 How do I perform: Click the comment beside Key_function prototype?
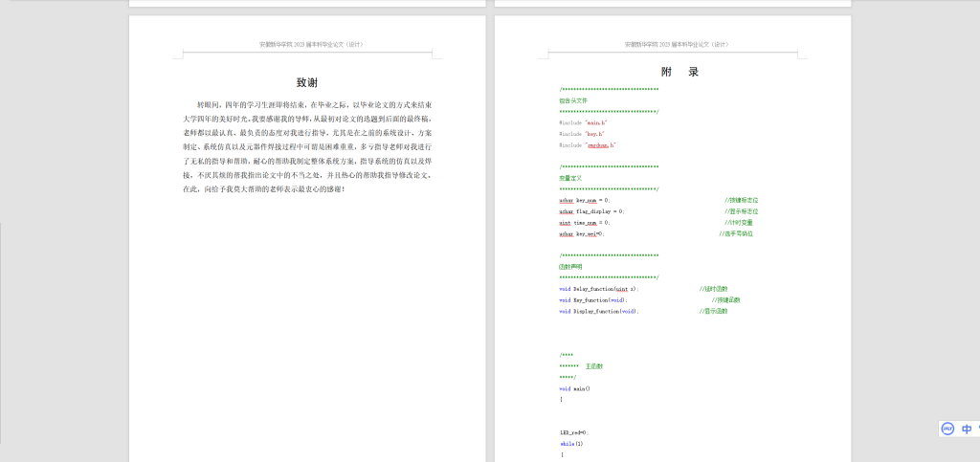725,300
